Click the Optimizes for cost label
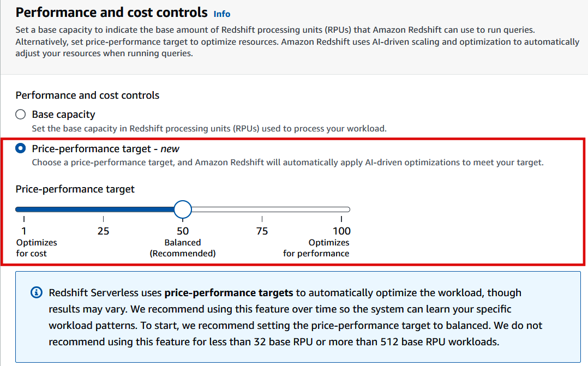 37,248
